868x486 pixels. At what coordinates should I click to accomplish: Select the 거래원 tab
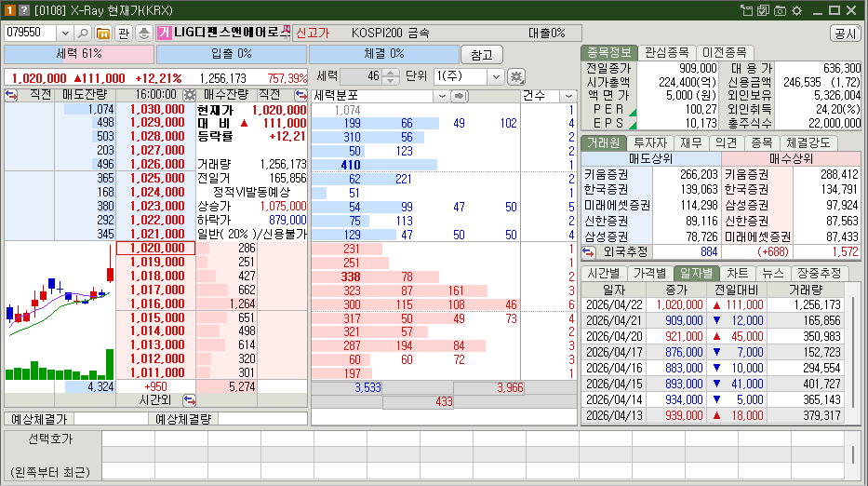[x=604, y=143]
